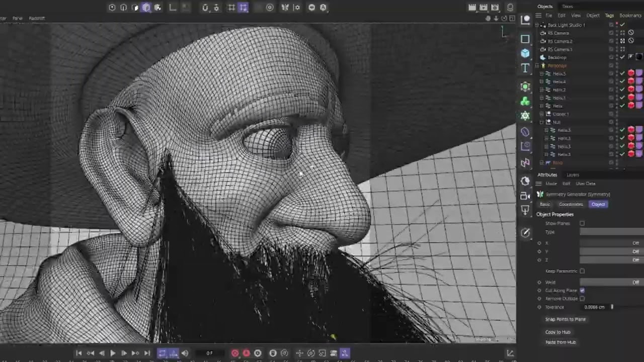The width and height of the screenshot is (644, 362).
Task: Go to the start of the timeline
Action: 79,353
